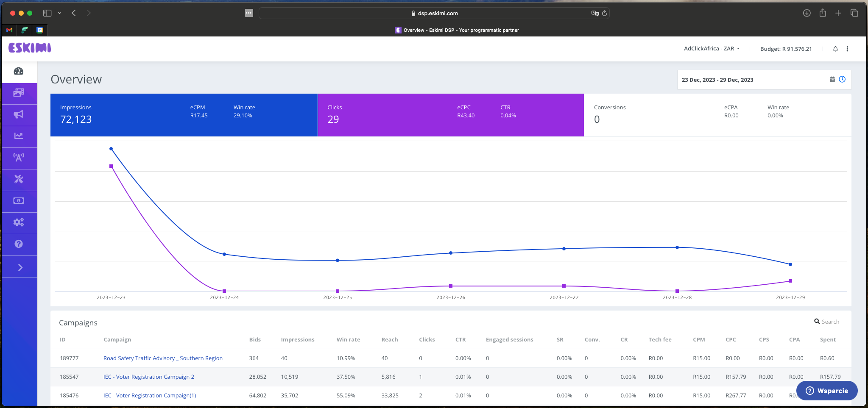Open notifications via the bell icon
This screenshot has height=408, width=868.
[835, 49]
